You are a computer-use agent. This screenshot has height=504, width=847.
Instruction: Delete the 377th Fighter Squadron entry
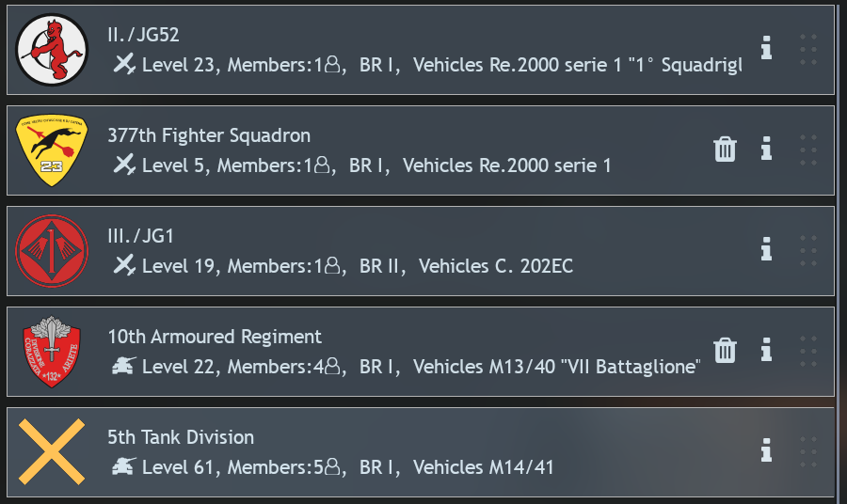point(725,149)
